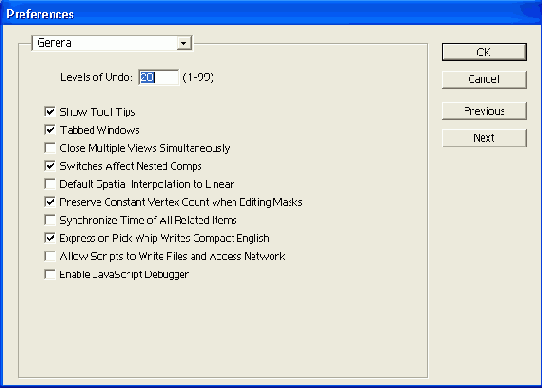Click the Levels of Undo label
This screenshot has width=542, height=388.
(x=96, y=77)
